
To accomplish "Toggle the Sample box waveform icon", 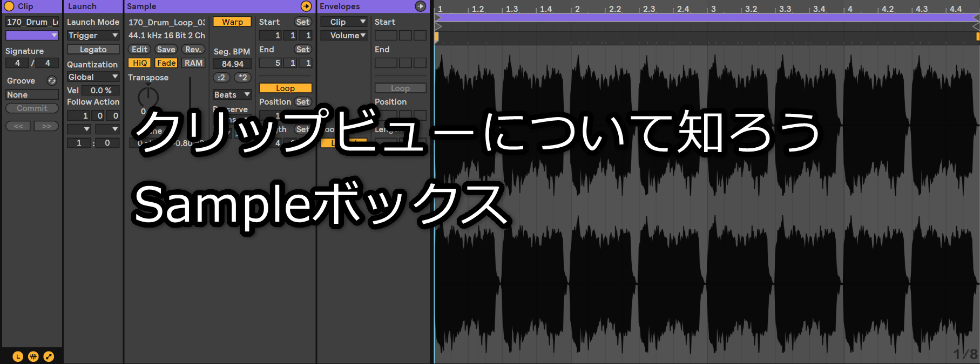I will 33,356.
